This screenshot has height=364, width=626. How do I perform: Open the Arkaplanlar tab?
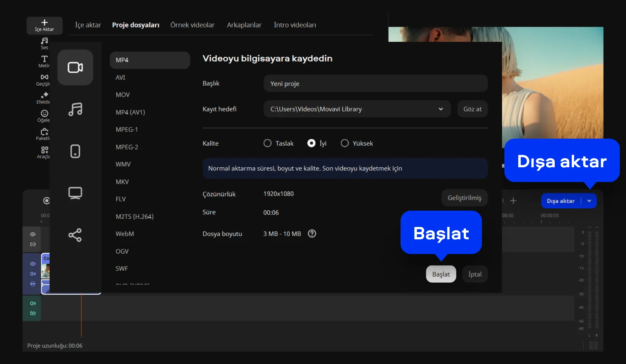coord(244,25)
